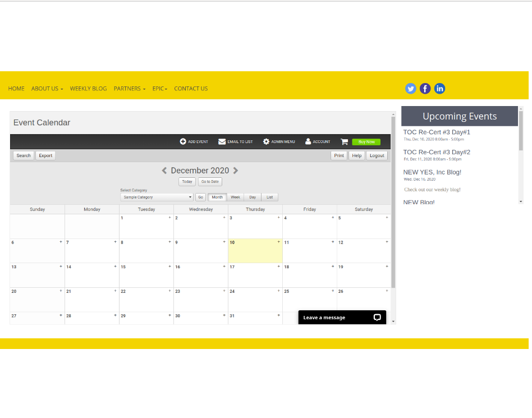Viewport: 532px width, 418px height.
Task: Click the Email to List envelope icon
Action: point(222,142)
